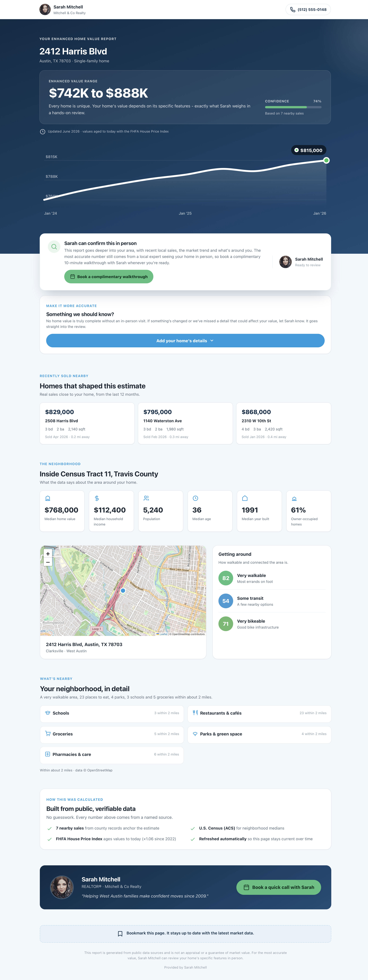Image resolution: width=368 pixels, height=980 pixels.
Task: Click the Parks & green space icon
Action: tap(195, 734)
